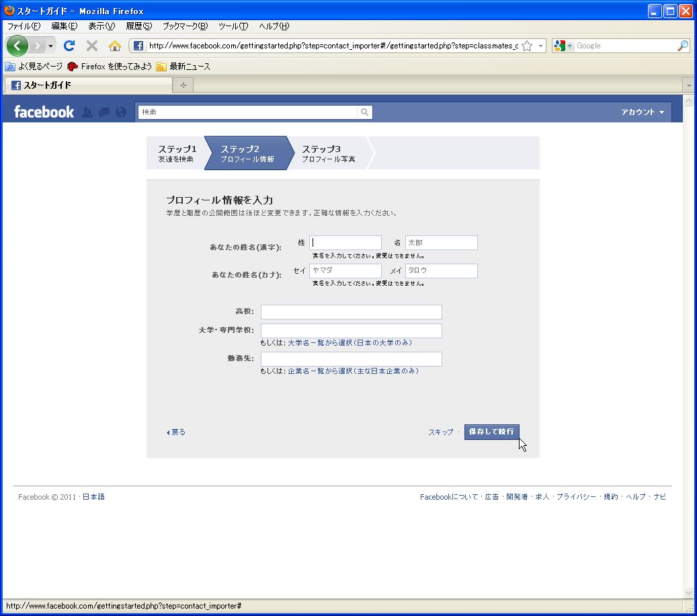Click the scrollbar down arrow
Viewport: 697px width, 616px height.
tap(688, 593)
